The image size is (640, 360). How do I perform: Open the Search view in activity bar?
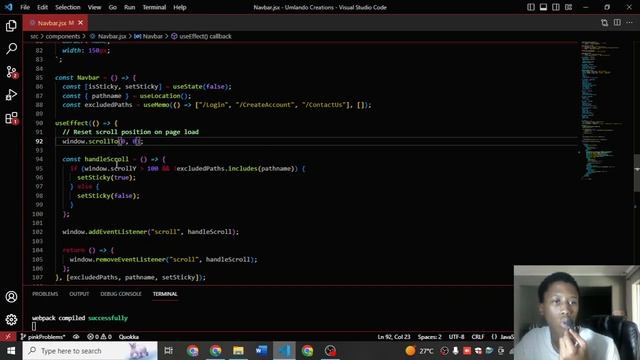[11, 49]
